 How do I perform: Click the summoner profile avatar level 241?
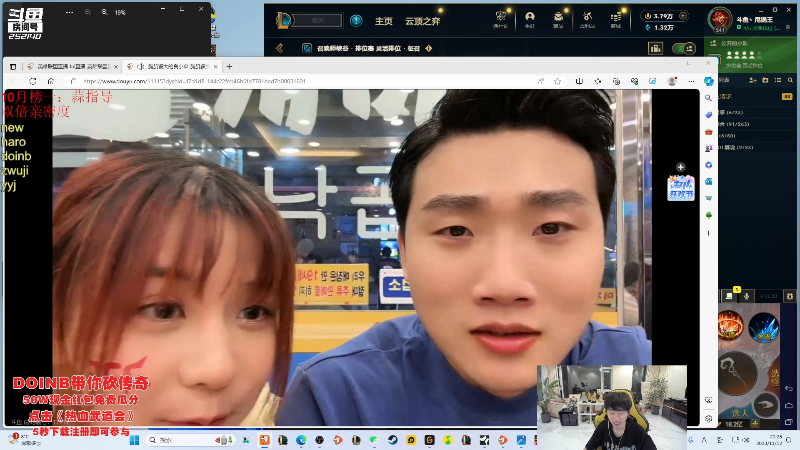720,20
